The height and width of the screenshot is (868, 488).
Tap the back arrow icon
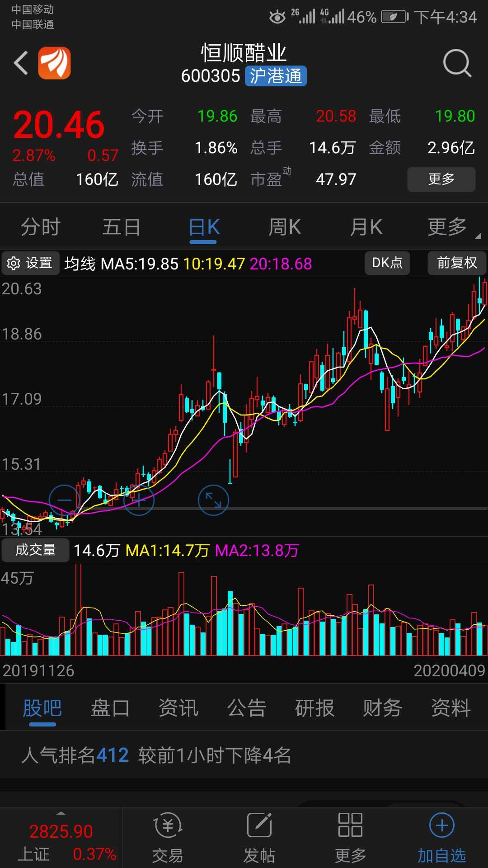21,63
